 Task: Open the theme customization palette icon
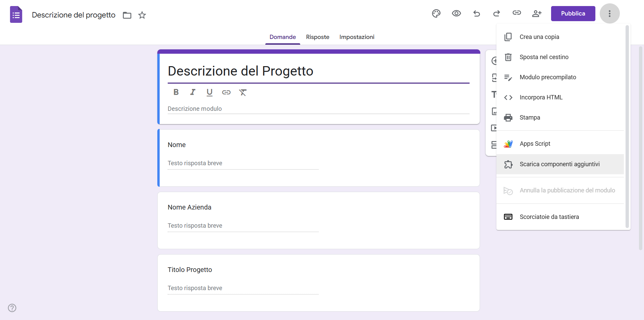coord(436,13)
